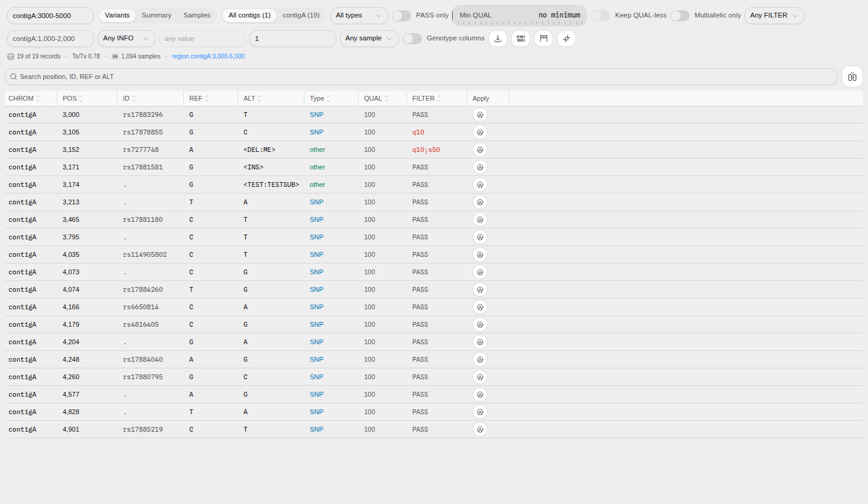This screenshot has width=868, height=504.
Task: Sort table by QUAL column header
Action: pyautogui.click(x=377, y=98)
